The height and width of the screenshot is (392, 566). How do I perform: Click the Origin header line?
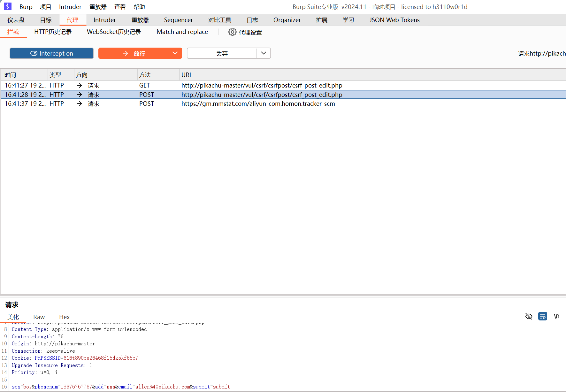[x=53, y=343]
